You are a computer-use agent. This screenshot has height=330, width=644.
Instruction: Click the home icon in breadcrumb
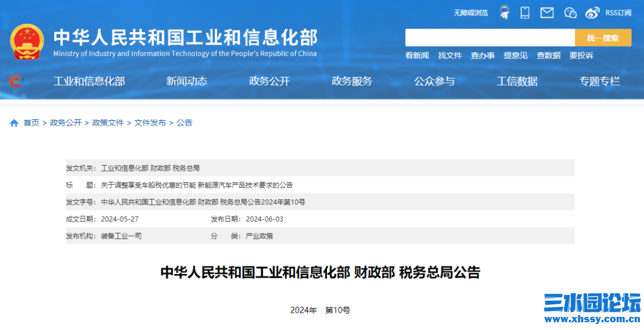coord(14,123)
